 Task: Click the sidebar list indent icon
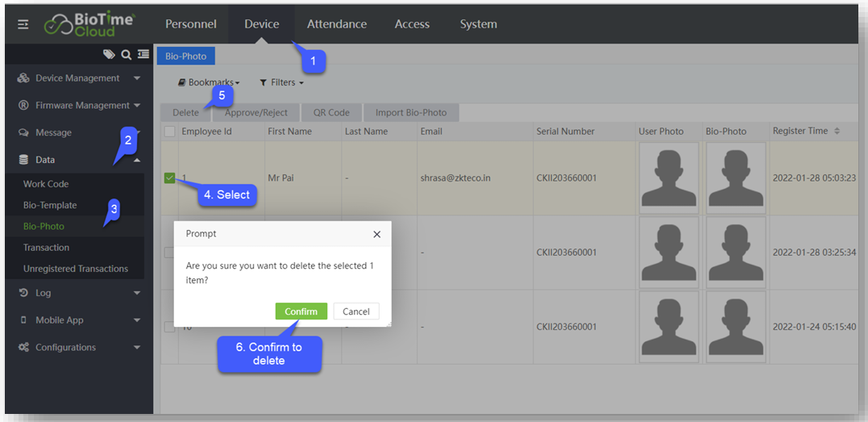143,55
